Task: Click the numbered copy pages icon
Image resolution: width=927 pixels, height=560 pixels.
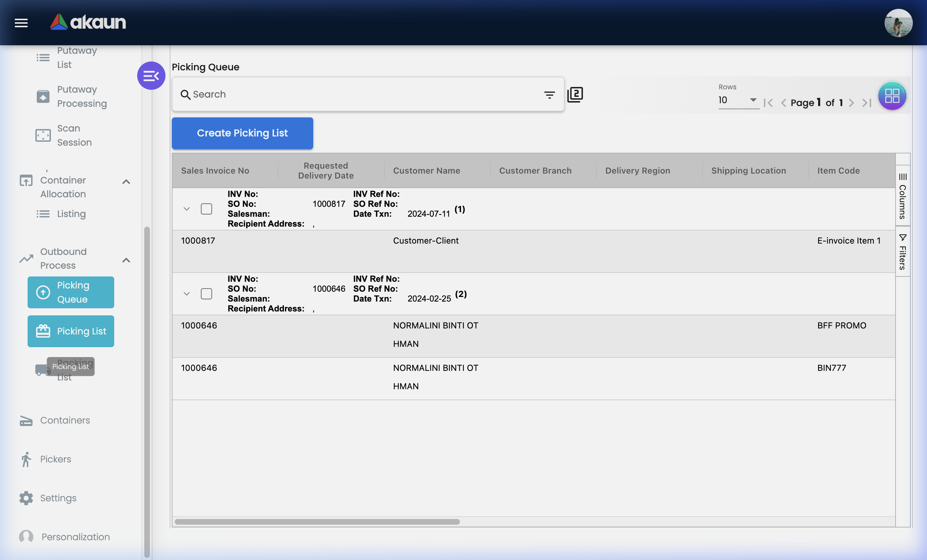Action: pos(575,95)
